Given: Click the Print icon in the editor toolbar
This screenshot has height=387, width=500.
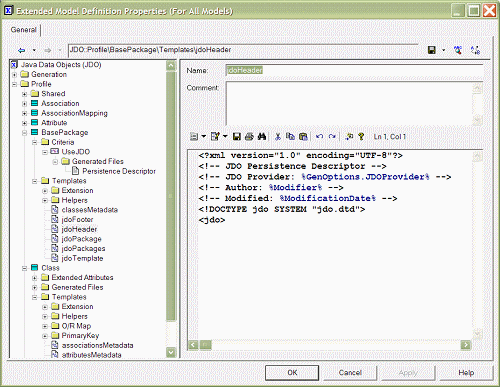Looking at the screenshot, I should pos(249,136).
